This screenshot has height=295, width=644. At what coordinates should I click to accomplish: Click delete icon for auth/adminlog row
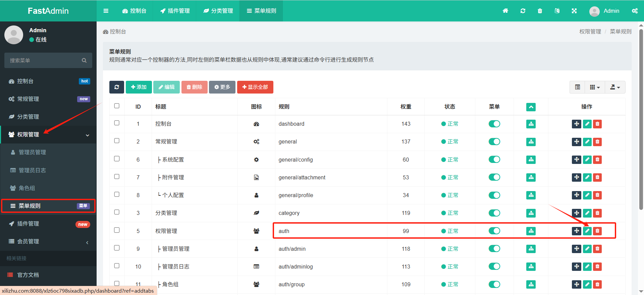pyautogui.click(x=597, y=267)
